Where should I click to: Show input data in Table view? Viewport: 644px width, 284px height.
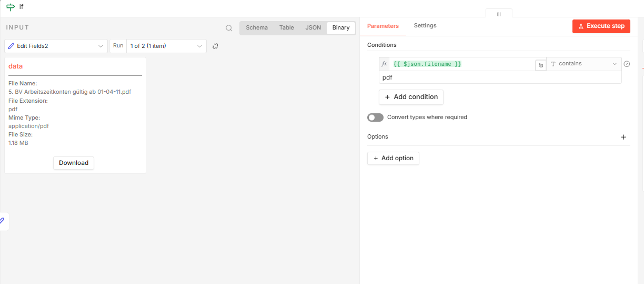click(287, 28)
